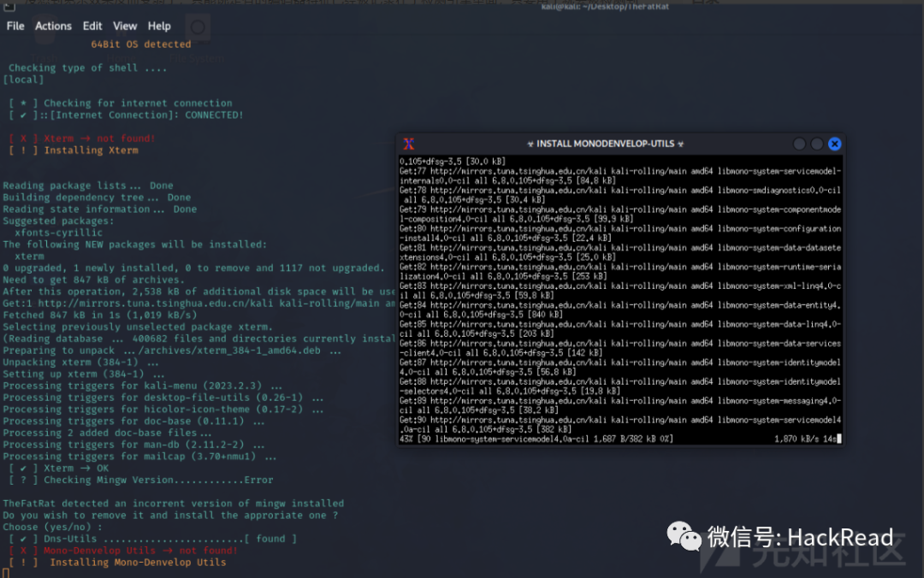Click the terminal cursor in xterm window
Viewport: 924px width, 578px height.
[x=839, y=439]
